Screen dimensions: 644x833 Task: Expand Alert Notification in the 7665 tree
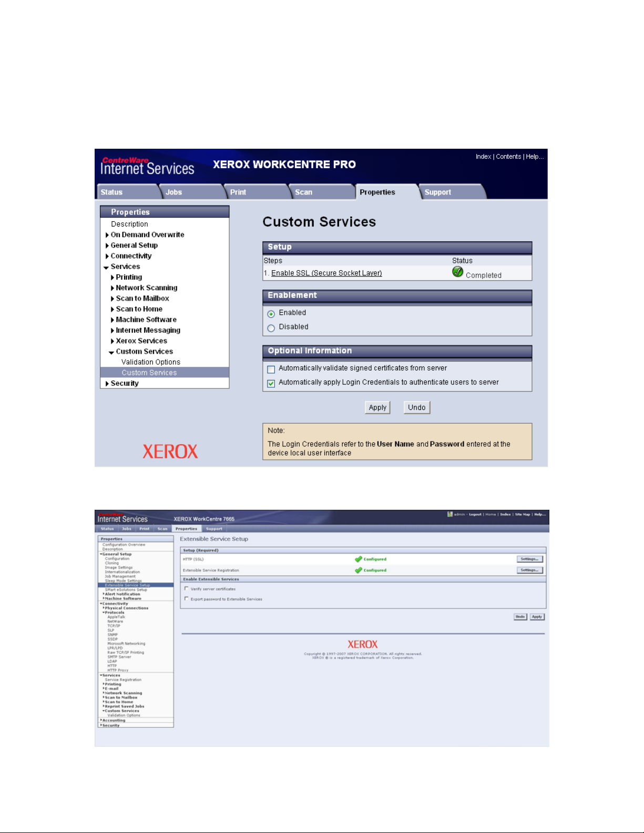pyautogui.click(x=104, y=594)
